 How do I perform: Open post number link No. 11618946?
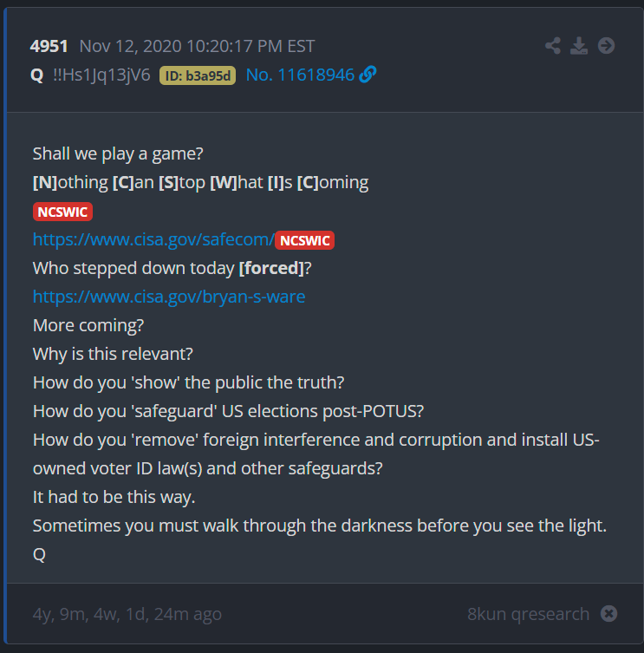pos(300,75)
